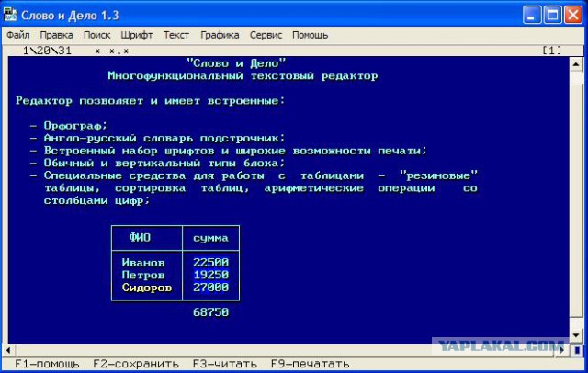Click the total 68750 below the table
The image size is (588, 373).
210,312
